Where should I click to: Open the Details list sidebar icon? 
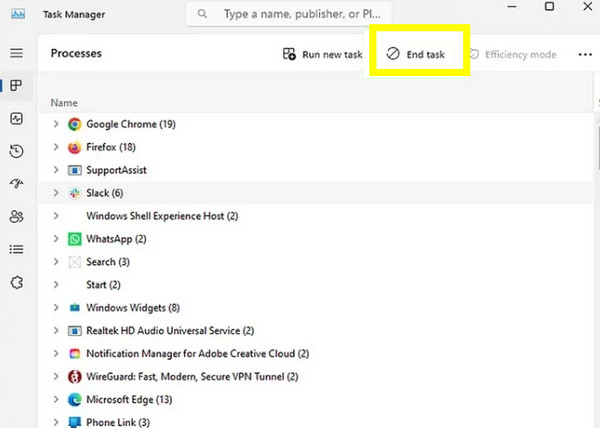pos(16,249)
